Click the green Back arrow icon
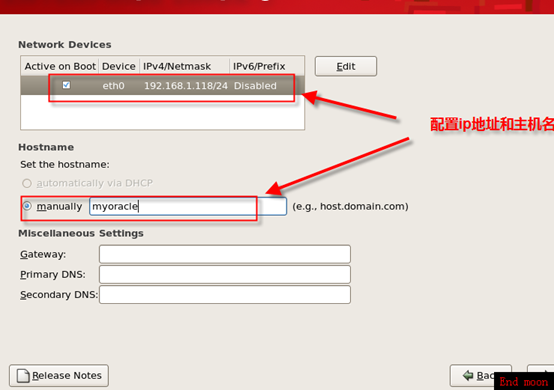 coord(468,376)
